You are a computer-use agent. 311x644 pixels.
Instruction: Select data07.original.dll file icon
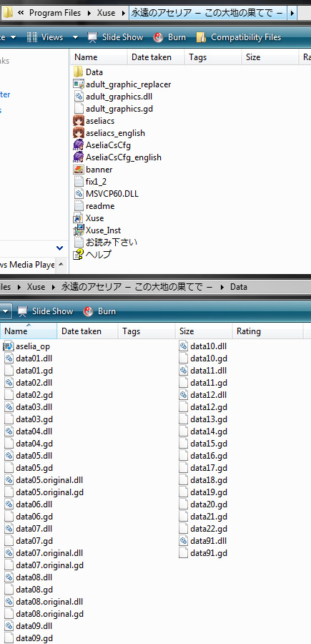coord(9,553)
